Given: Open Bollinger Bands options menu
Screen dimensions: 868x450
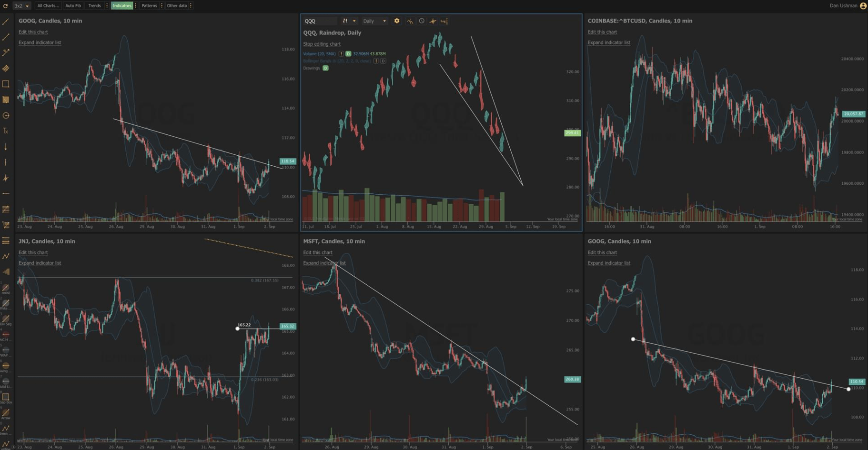Looking at the screenshot, I should [x=376, y=61].
